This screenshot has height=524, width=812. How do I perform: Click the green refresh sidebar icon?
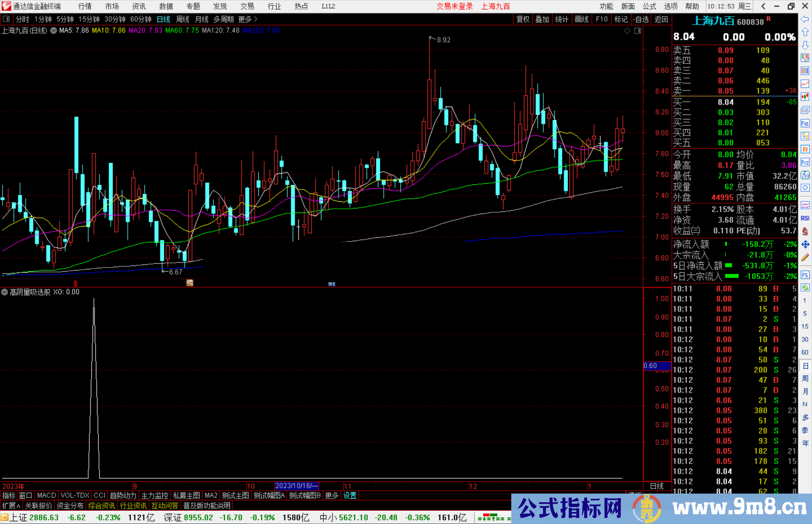click(805, 288)
